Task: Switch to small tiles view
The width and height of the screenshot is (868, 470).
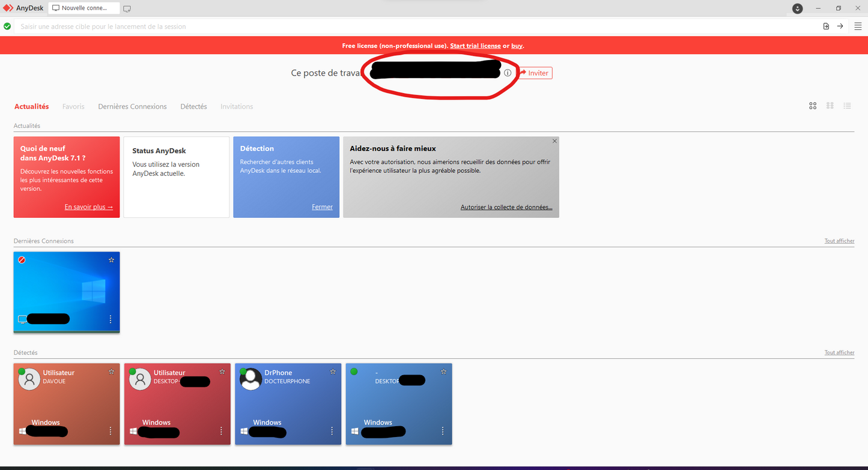Action: pyautogui.click(x=830, y=106)
